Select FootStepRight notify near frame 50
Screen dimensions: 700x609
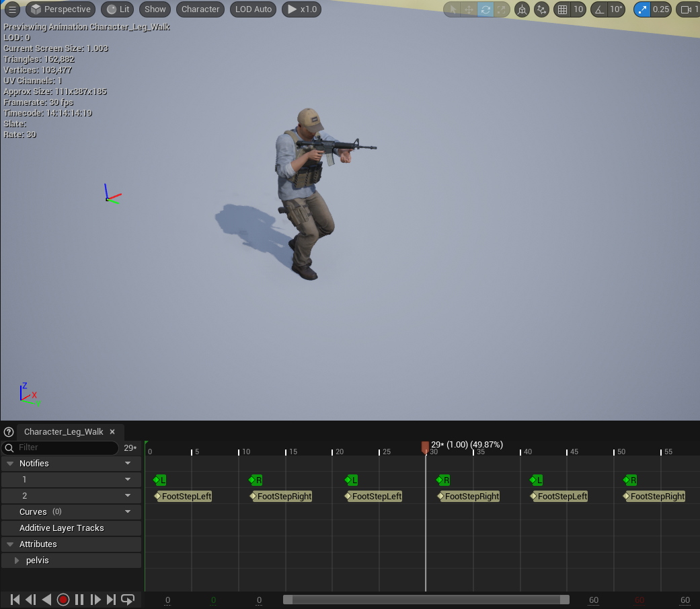coord(654,497)
